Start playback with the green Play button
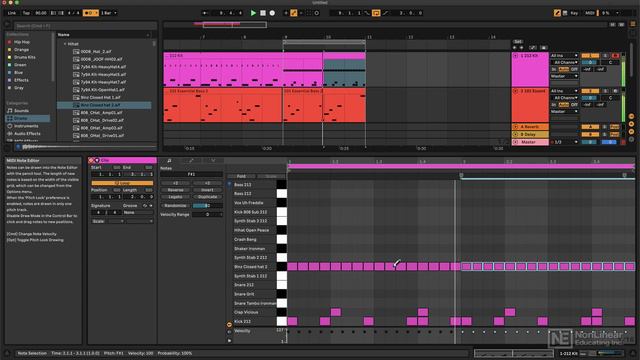This screenshot has width=640, height=360. pyautogui.click(x=253, y=13)
